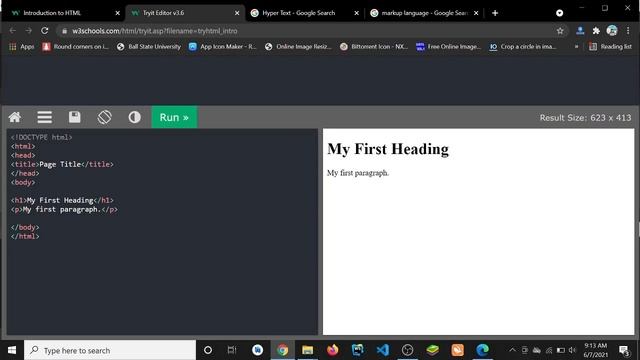Launch Firefox from the taskbar

[333, 350]
